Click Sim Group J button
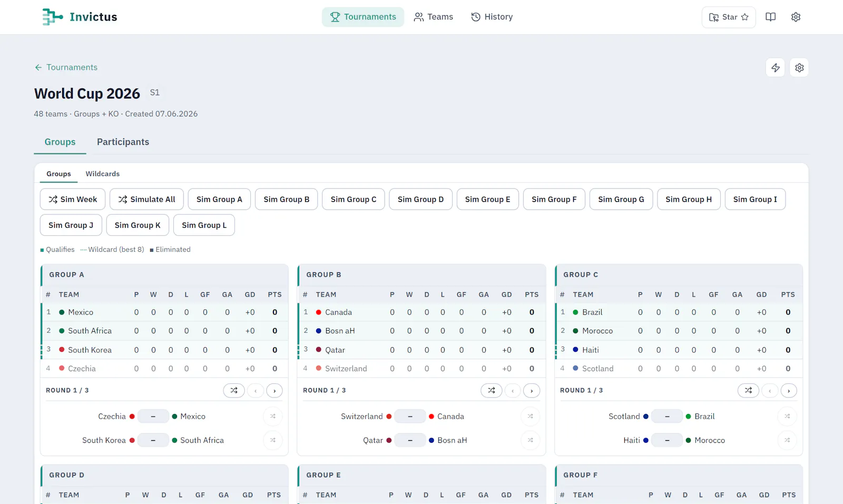 71,225
